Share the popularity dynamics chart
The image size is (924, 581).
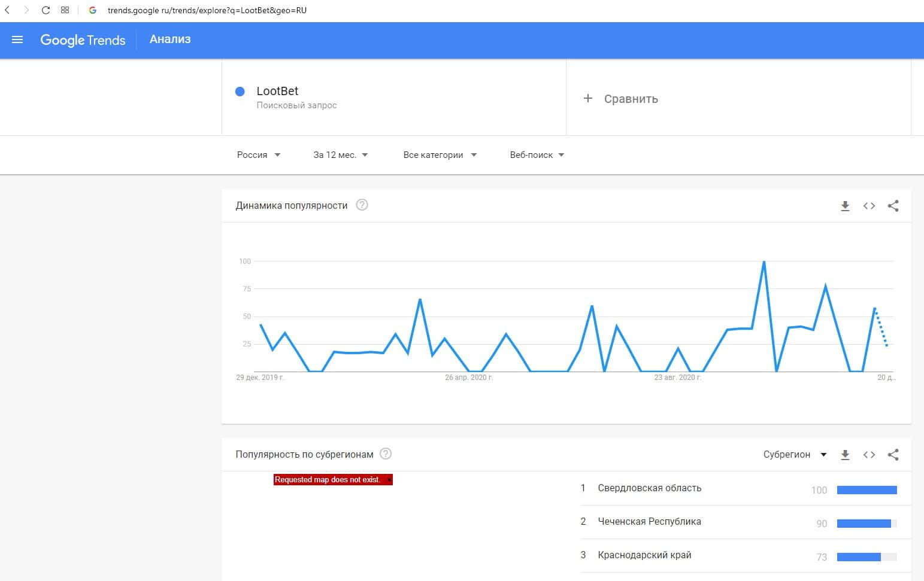point(893,206)
